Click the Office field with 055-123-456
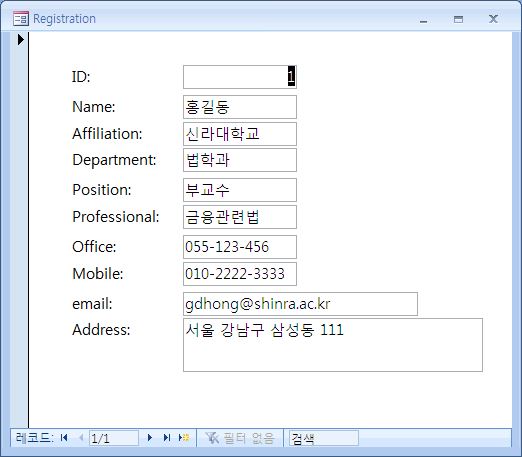The width and height of the screenshot is (522, 457). [x=240, y=247]
